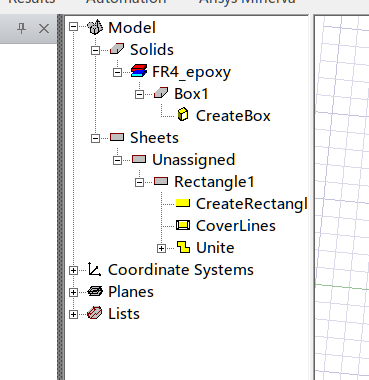Click the Box1 solid icon
The height and width of the screenshot is (380, 369).
point(161,93)
